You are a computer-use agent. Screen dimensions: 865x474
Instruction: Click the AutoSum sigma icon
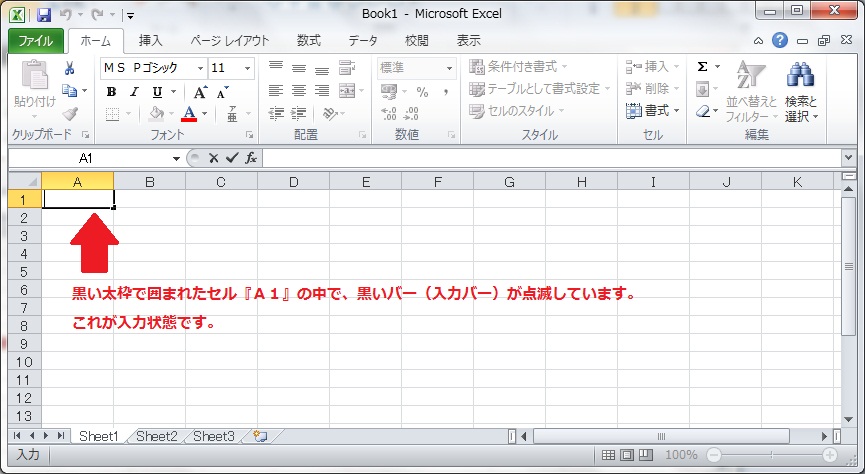click(x=702, y=67)
